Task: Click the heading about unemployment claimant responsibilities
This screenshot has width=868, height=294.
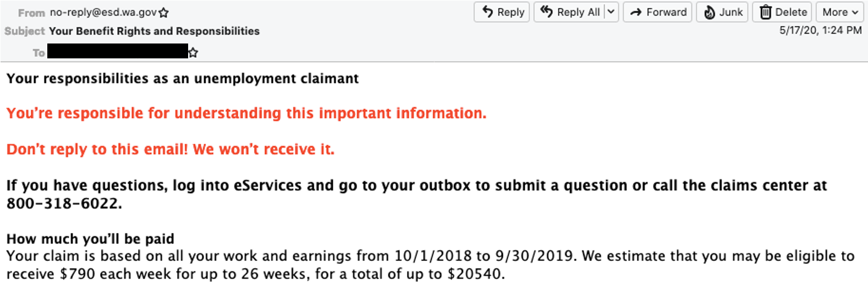Action: click(182, 79)
